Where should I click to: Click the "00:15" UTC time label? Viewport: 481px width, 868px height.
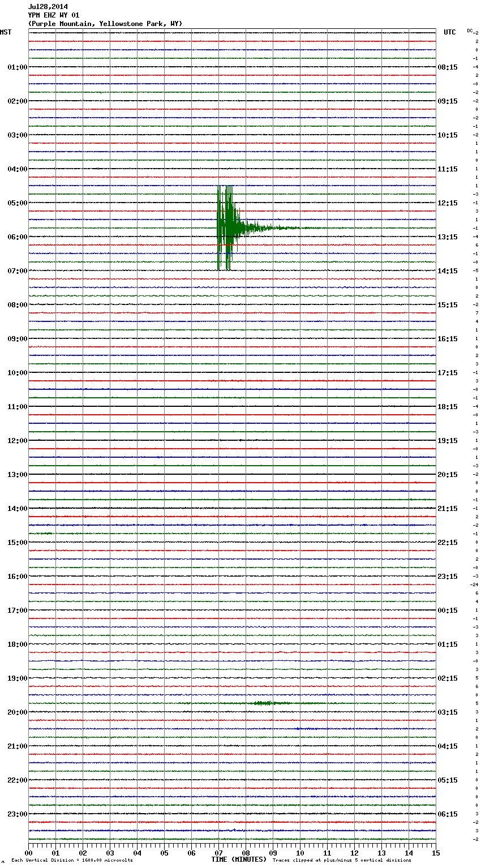click(x=448, y=611)
